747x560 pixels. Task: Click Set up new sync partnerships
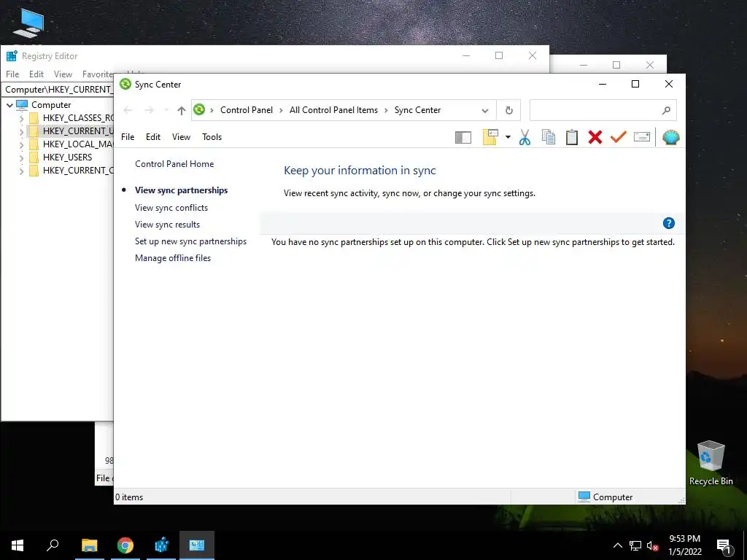[190, 241]
